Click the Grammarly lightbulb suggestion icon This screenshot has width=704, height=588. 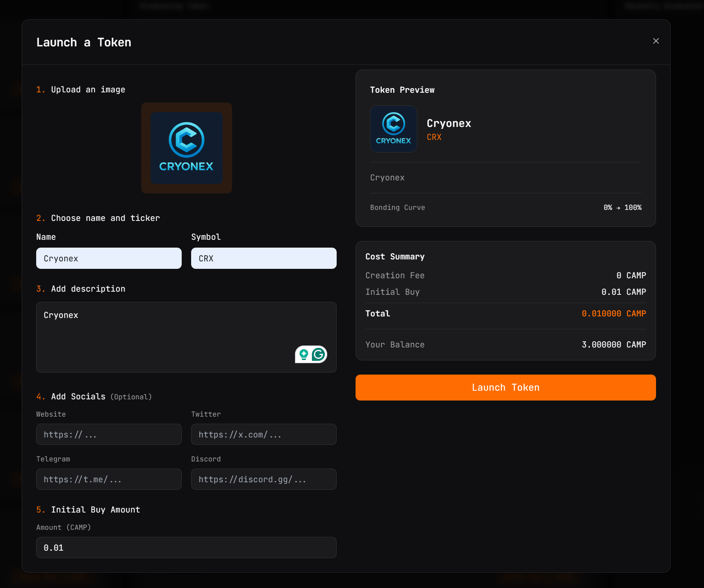point(304,355)
